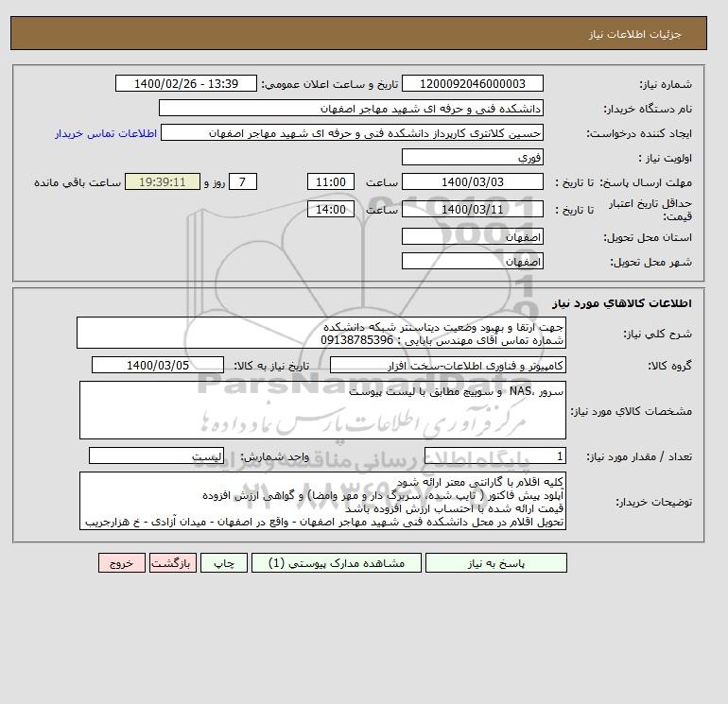Click the چاپ print button
Viewport: 728px width, 704px height.
pyautogui.click(x=224, y=563)
